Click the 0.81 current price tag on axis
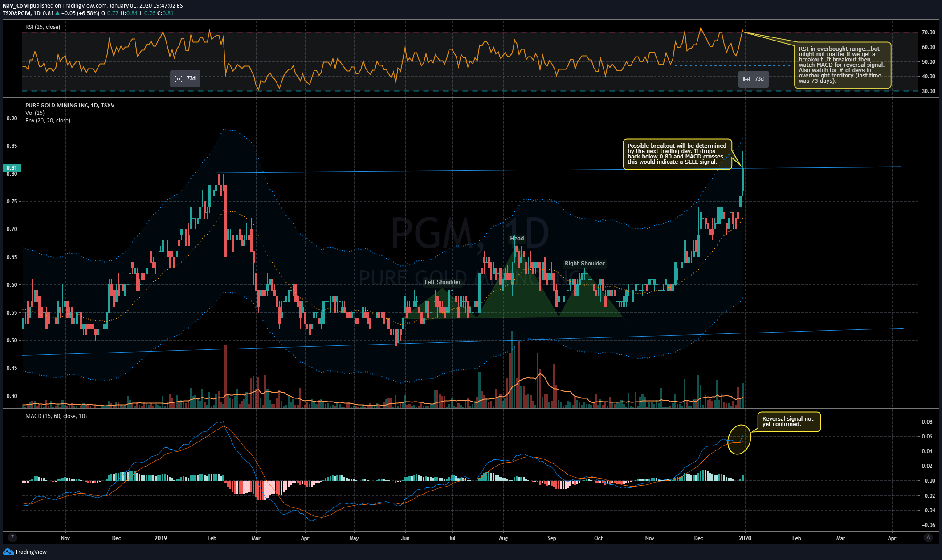 (12, 168)
